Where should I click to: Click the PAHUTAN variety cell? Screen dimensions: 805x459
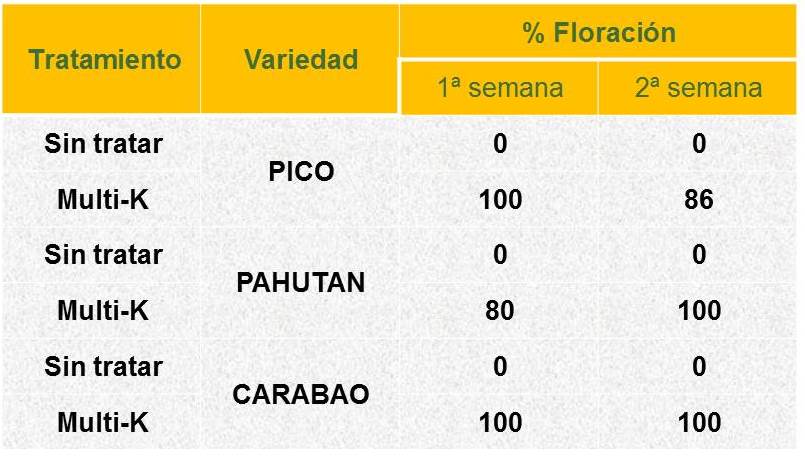click(301, 283)
